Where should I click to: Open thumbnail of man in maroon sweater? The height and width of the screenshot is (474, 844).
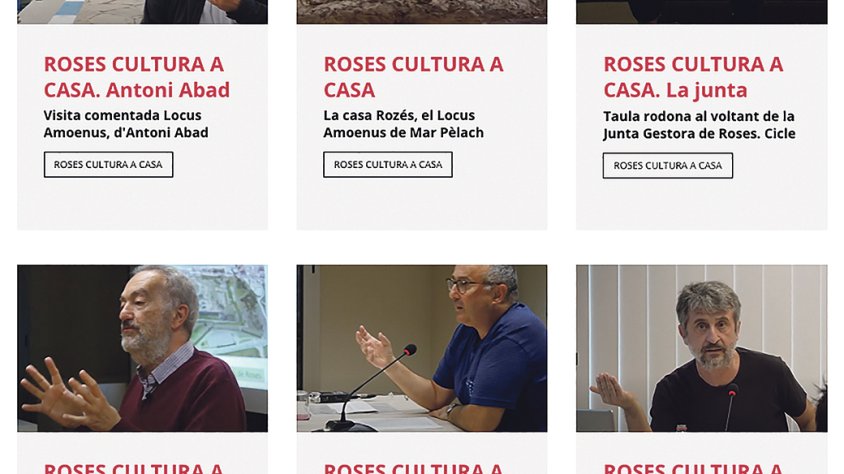coord(143,348)
